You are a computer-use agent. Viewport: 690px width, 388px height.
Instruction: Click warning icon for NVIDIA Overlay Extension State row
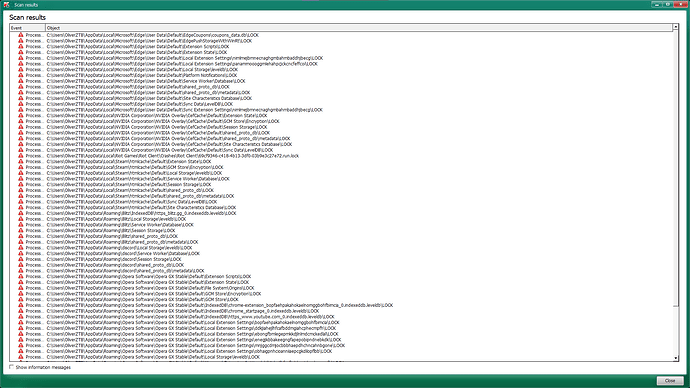point(21,115)
